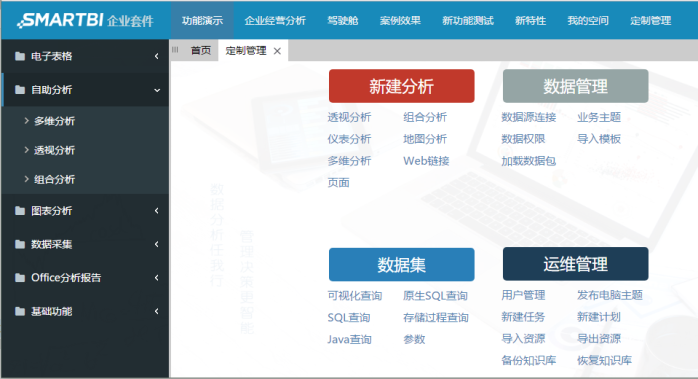Open the SQL查询 link
This screenshot has height=379, width=698.
point(349,318)
